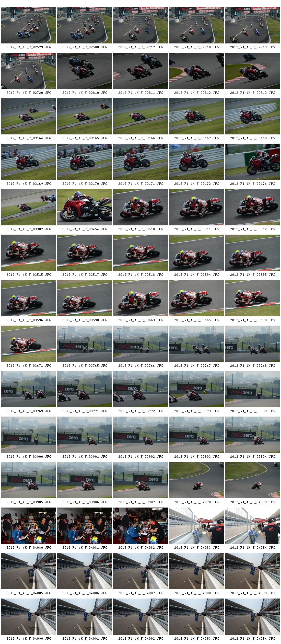Select photo 2012_R4_4H_F_03902.JPG

[x=140, y=435]
